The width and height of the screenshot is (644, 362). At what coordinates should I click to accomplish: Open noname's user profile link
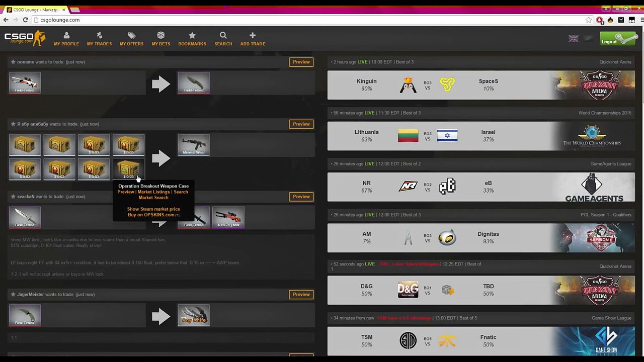coord(26,62)
